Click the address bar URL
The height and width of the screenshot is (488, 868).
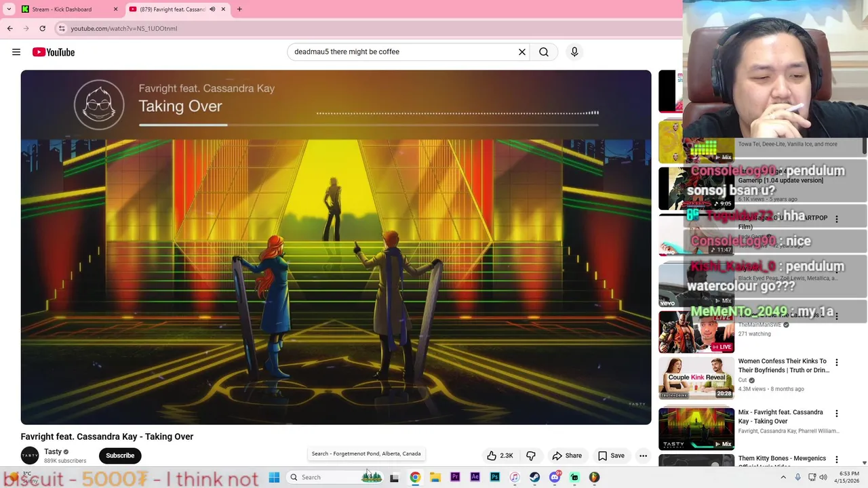(124, 28)
